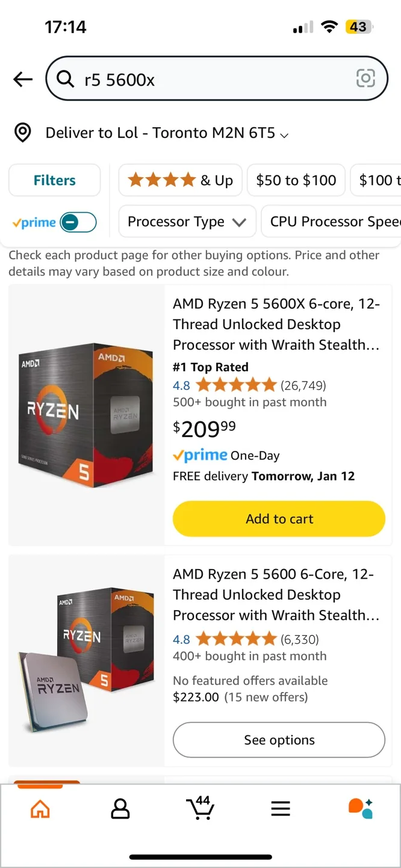Add Ryzen 5 5600X to cart
Image resolution: width=401 pixels, height=868 pixels.
(x=279, y=519)
